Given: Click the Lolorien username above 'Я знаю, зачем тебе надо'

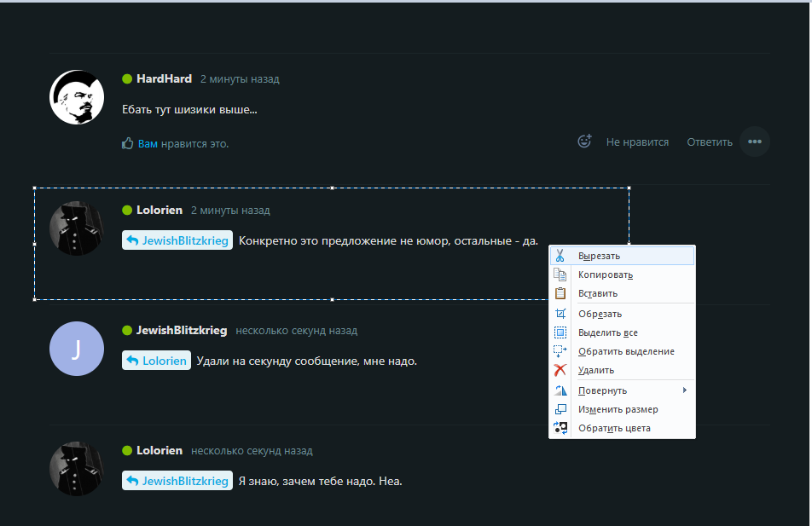Looking at the screenshot, I should pyautogui.click(x=159, y=450).
